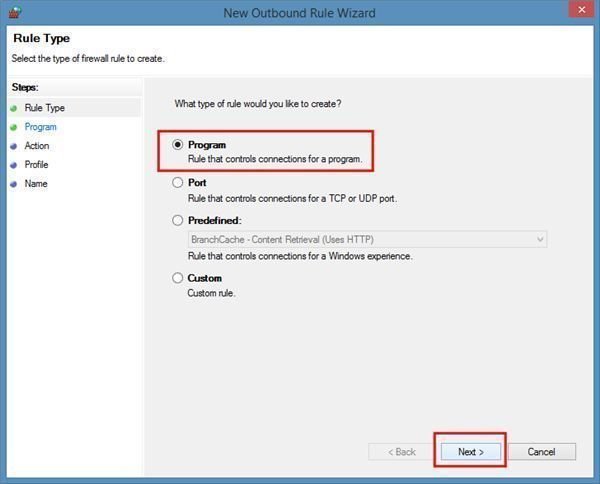Click the Next button

471,452
